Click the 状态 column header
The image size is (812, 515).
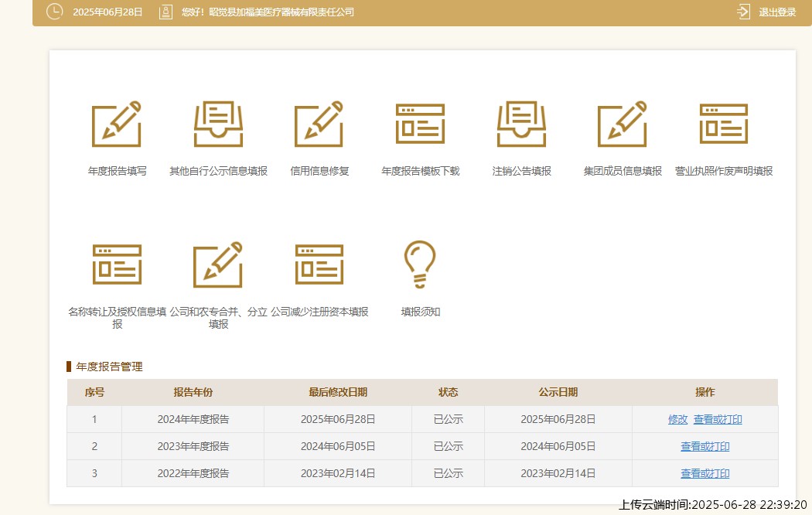tap(448, 392)
